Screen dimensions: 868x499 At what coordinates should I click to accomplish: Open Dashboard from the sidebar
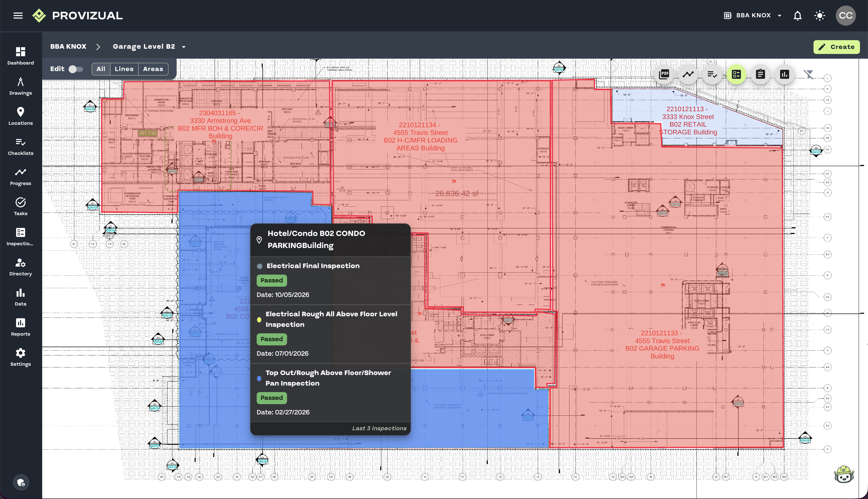(21, 56)
